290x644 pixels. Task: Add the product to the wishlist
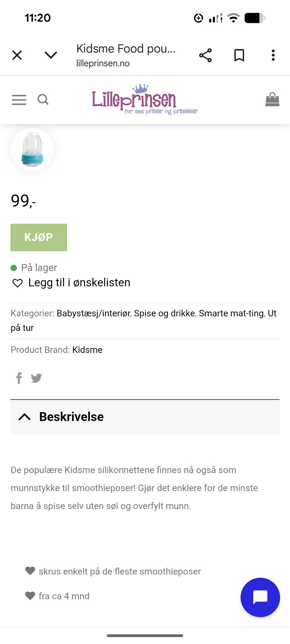pyautogui.click(x=79, y=283)
